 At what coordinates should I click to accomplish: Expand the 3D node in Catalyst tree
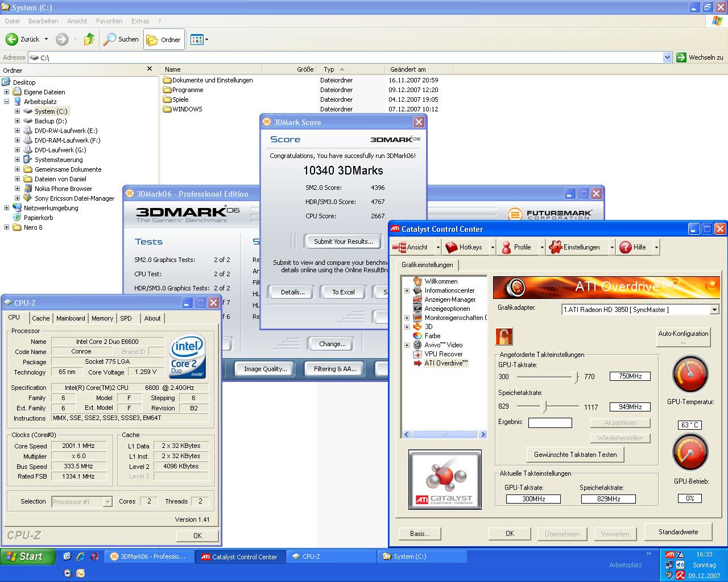tap(407, 327)
